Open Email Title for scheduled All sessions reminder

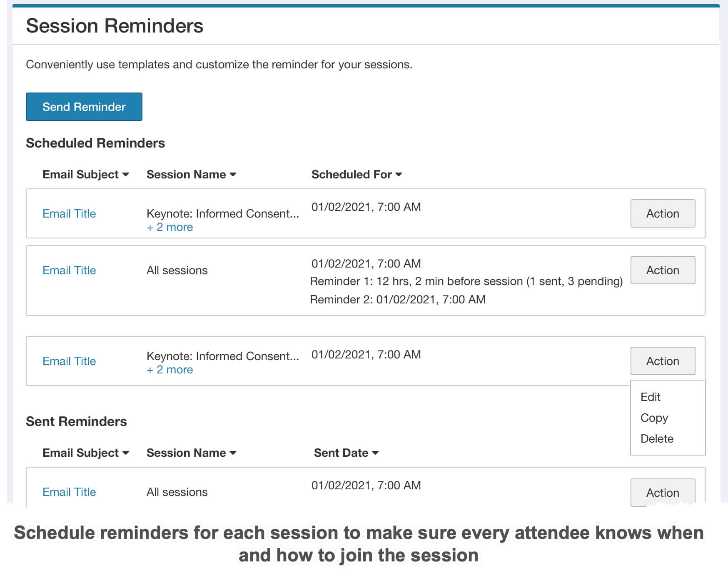pyautogui.click(x=69, y=270)
